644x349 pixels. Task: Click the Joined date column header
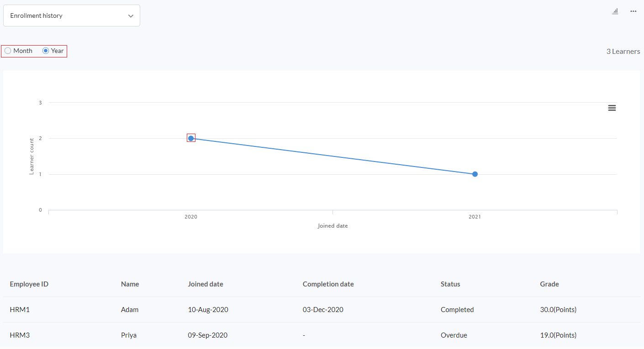coord(206,284)
